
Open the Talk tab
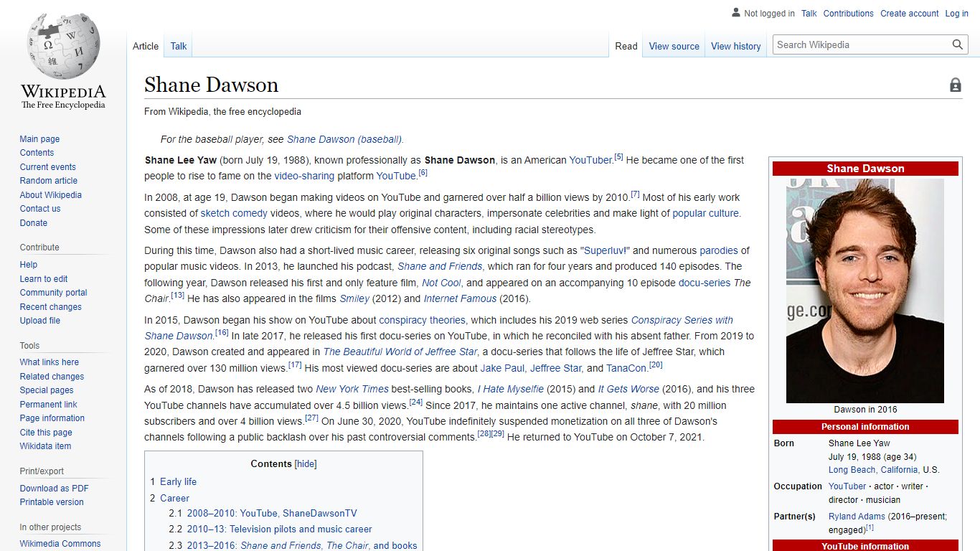[x=179, y=46]
